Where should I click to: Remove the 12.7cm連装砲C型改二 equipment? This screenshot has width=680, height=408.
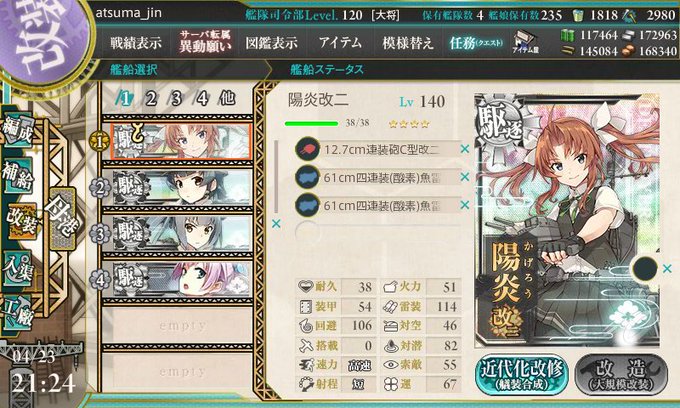[x=465, y=149]
